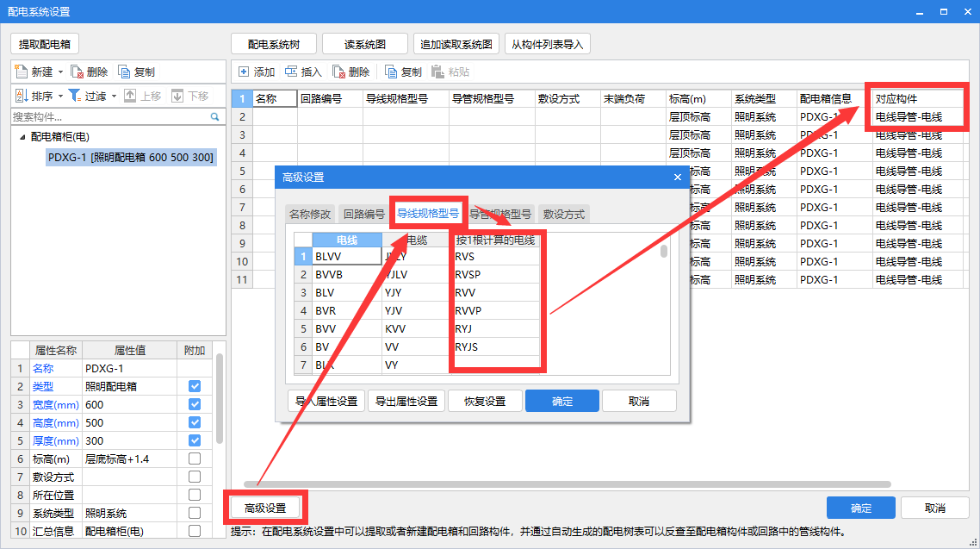Image resolution: width=980 pixels, height=549 pixels.
Task: Click the left panel 复制 (Copy) icon
Action: [124, 72]
